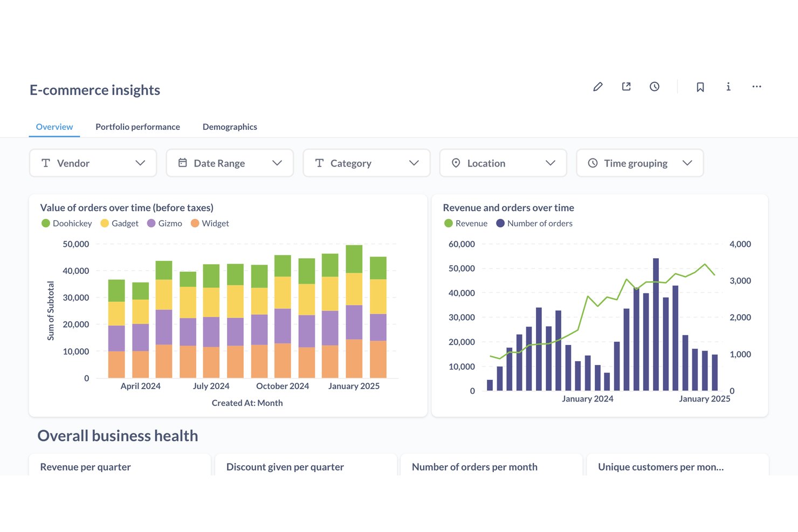Show dashboard info panel
Screen dimensions: 798x532
[x=728, y=87]
